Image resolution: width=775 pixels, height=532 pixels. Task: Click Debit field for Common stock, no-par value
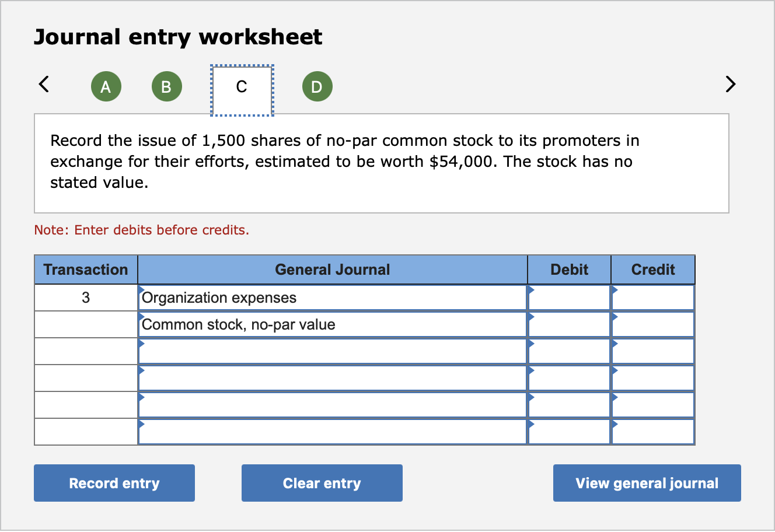tap(570, 324)
